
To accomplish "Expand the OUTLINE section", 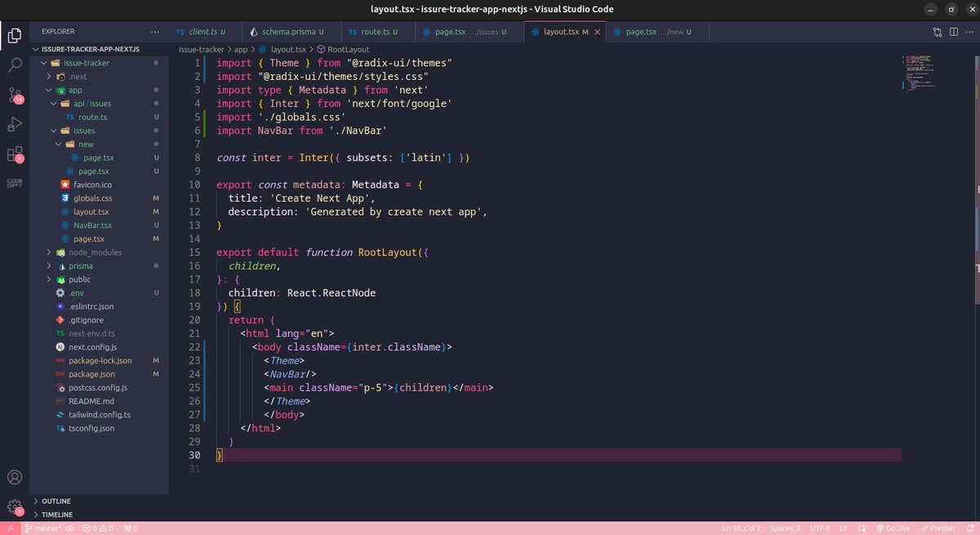I will point(98,501).
